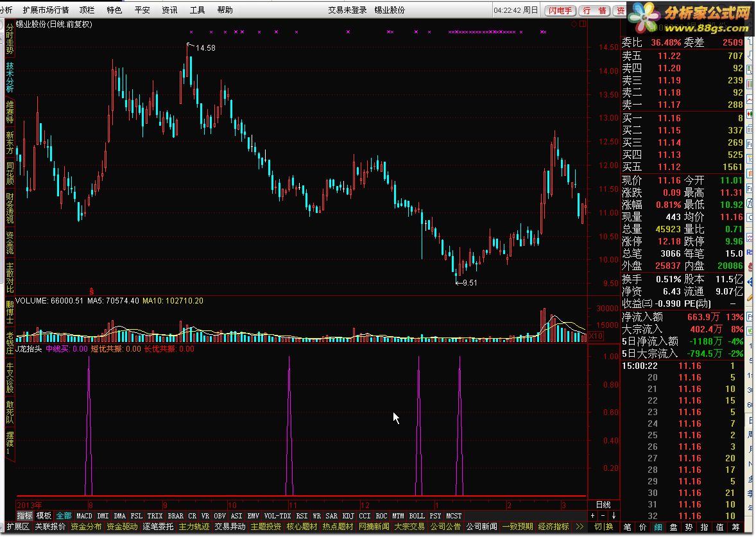Image resolution: width=756 pixels, height=537 pixels.
Task: Click the 闪电手 button
Action: click(560, 11)
